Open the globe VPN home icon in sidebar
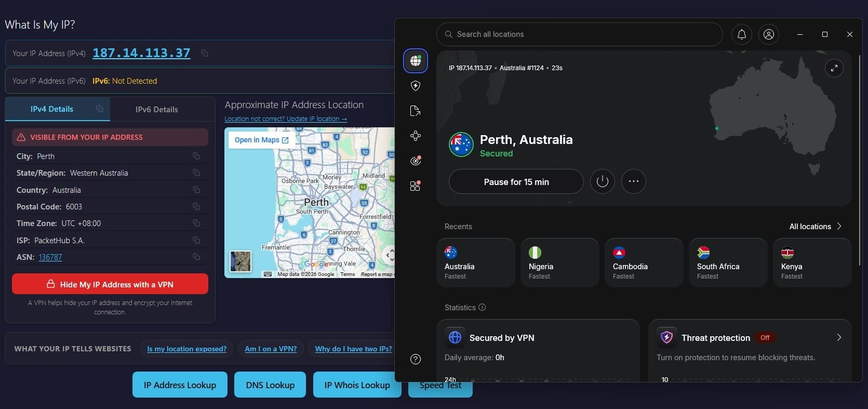This screenshot has width=868, height=409. [x=416, y=61]
